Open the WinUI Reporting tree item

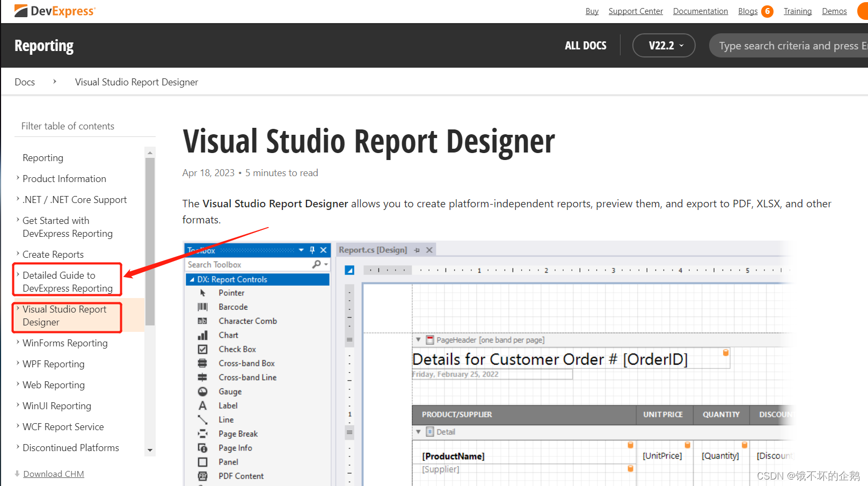[57, 405]
